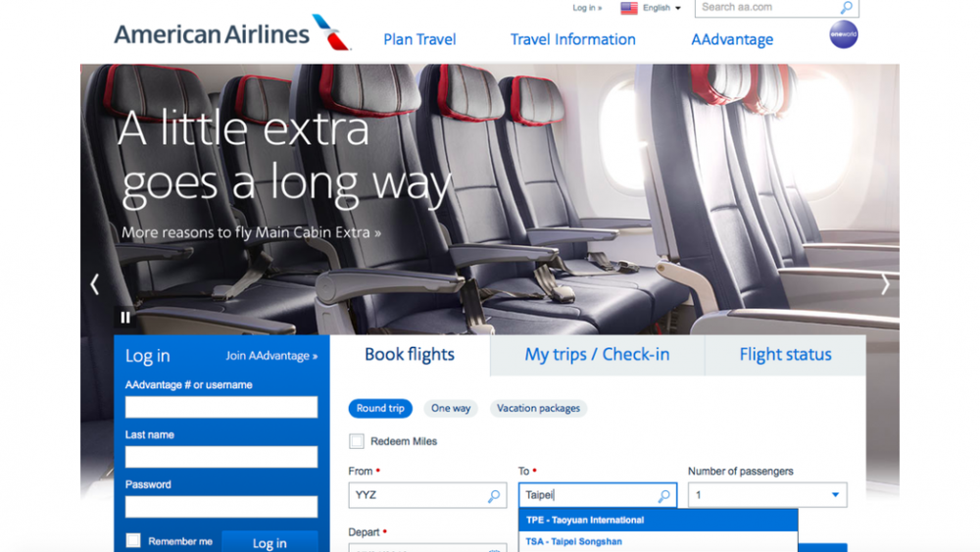Click the American Airlines logo
Image resolution: width=980 pixels, height=552 pixels.
pos(232,32)
